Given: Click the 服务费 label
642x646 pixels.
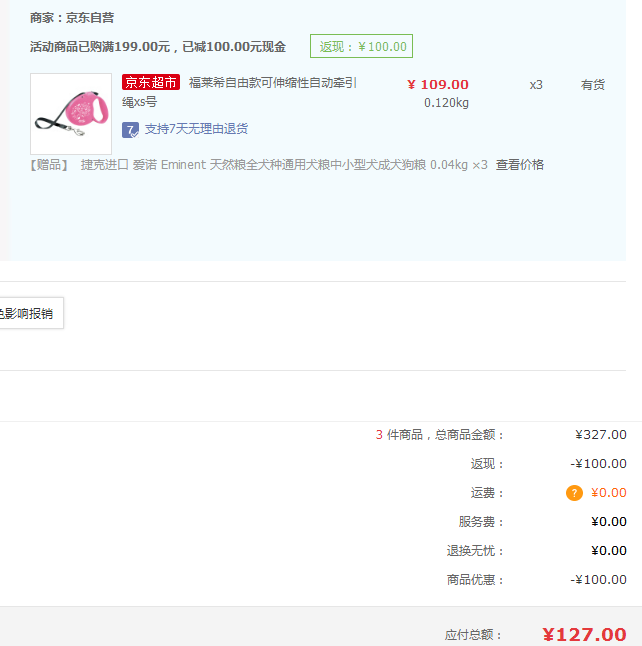Looking at the screenshot, I should (x=481, y=522).
